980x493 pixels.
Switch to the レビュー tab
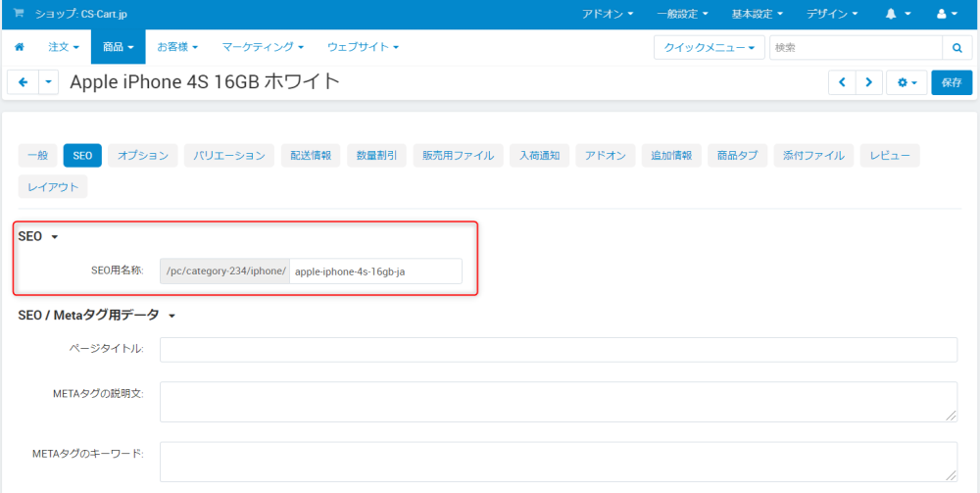pyautogui.click(x=890, y=156)
